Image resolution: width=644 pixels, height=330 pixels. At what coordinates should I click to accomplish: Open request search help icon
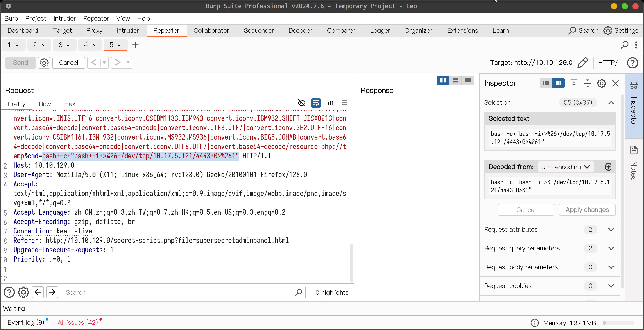9,292
